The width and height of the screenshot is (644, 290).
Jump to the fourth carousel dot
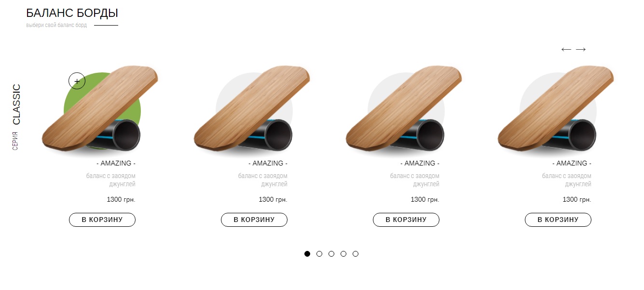pos(343,254)
